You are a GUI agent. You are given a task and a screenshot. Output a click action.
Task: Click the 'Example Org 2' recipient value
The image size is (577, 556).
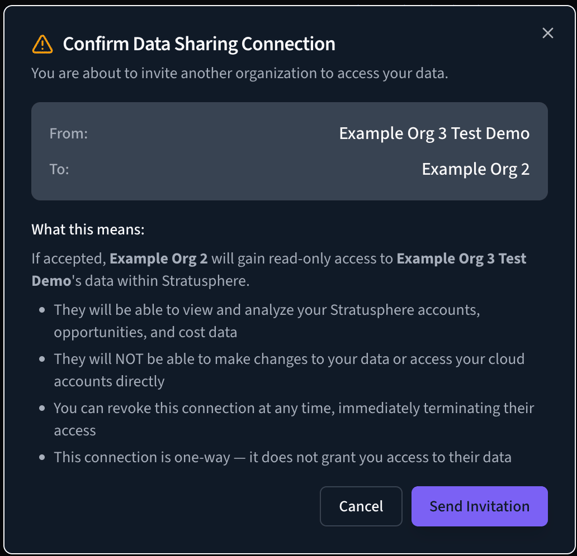pos(475,169)
